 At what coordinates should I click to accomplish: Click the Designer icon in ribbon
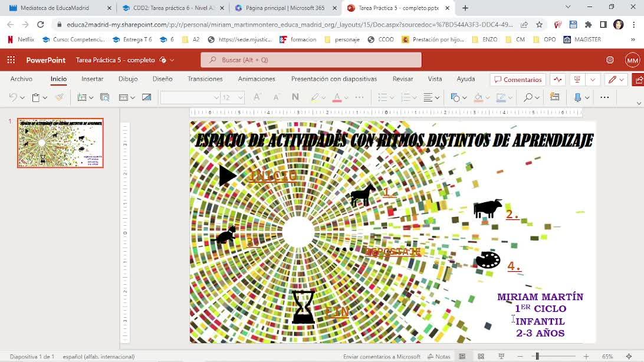pyautogui.click(x=554, y=97)
